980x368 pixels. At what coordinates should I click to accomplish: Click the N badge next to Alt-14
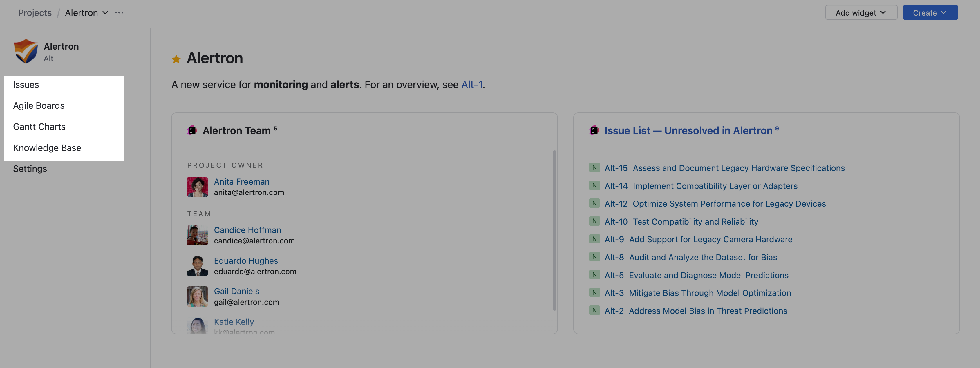tap(594, 185)
